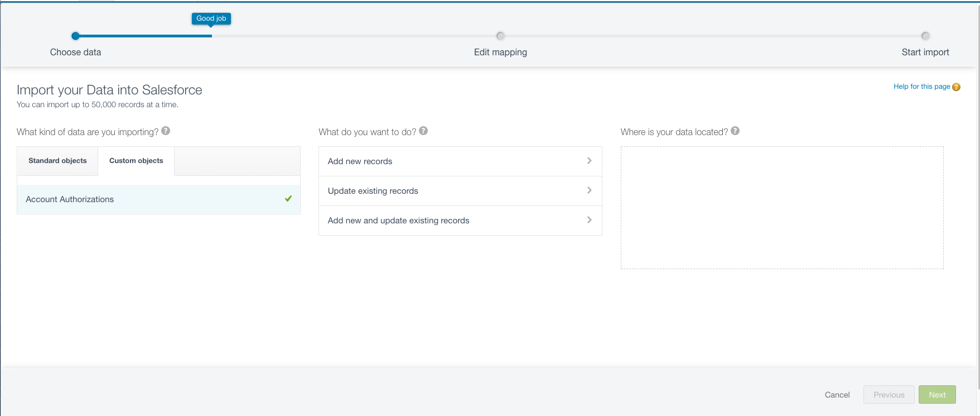
Task: Click the Cancel link
Action: (x=837, y=395)
